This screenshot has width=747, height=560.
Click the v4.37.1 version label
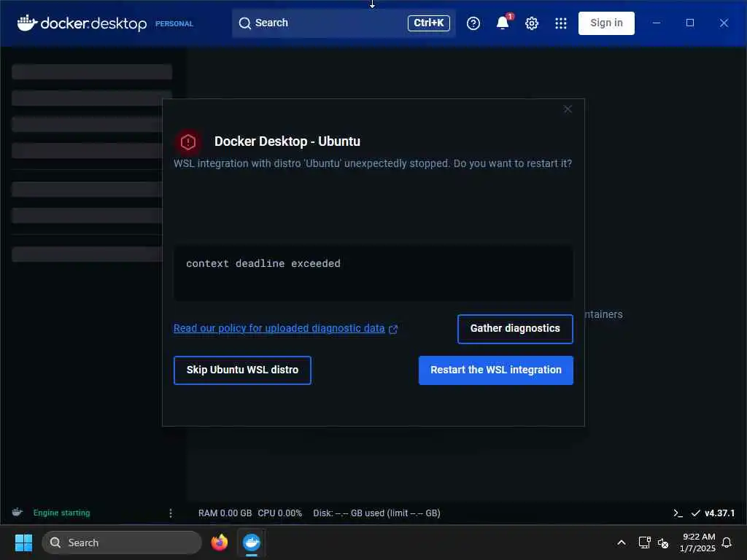coord(719,513)
